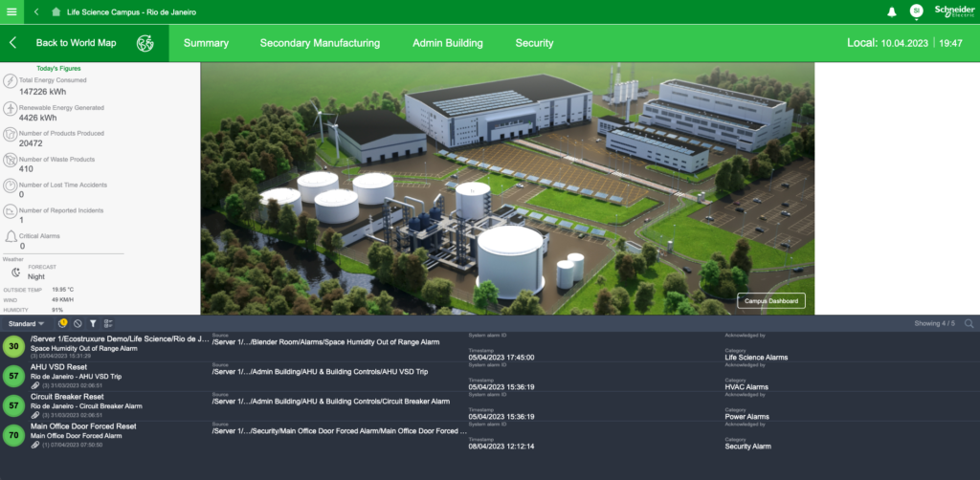Image resolution: width=980 pixels, height=480 pixels.
Task: Open the SI user account menu
Action: 916,11
